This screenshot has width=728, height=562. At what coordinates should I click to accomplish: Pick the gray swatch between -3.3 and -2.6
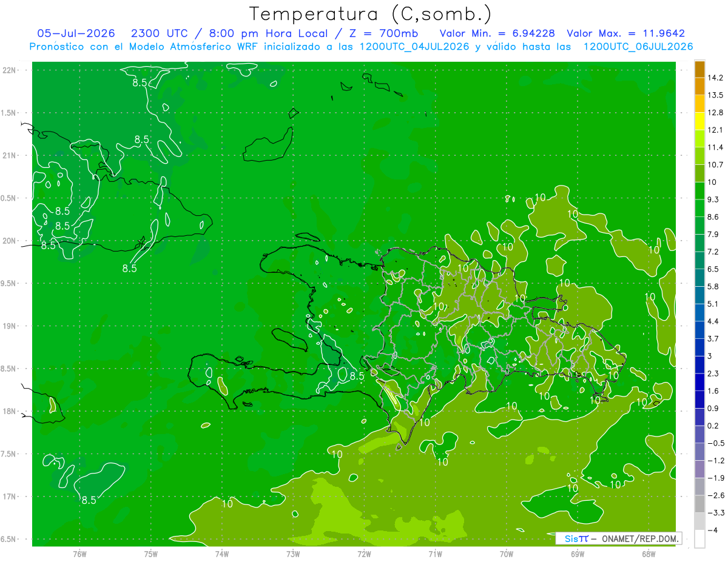tap(699, 504)
